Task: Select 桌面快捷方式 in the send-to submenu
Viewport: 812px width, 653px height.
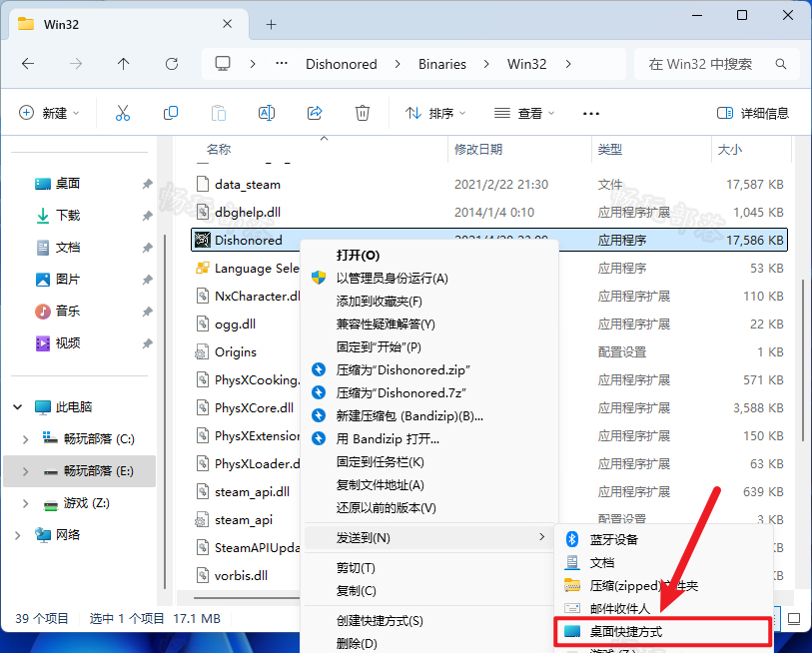Action: [x=663, y=632]
